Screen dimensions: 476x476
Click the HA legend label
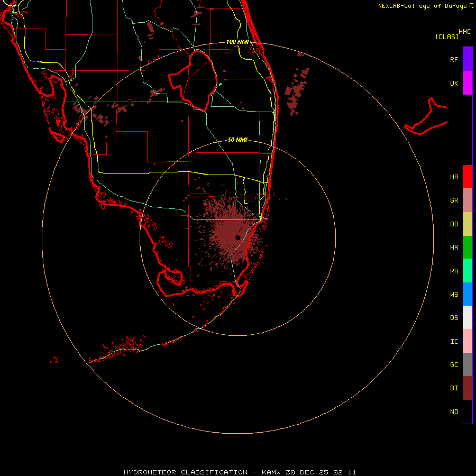pyautogui.click(x=454, y=177)
